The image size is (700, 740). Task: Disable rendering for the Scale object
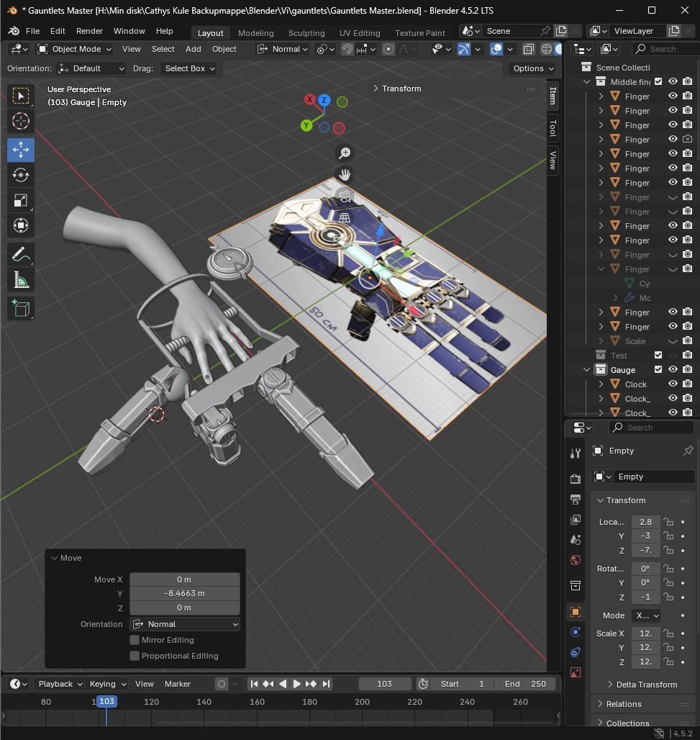point(688,340)
